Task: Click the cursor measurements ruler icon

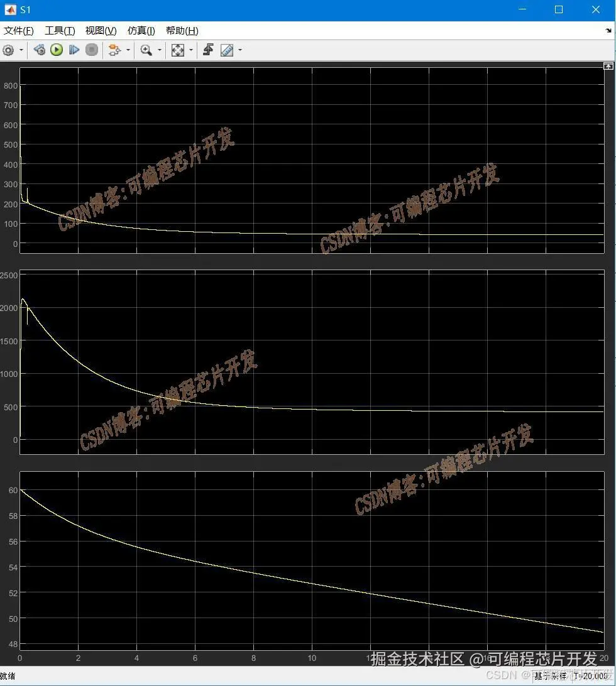Action: 227,50
